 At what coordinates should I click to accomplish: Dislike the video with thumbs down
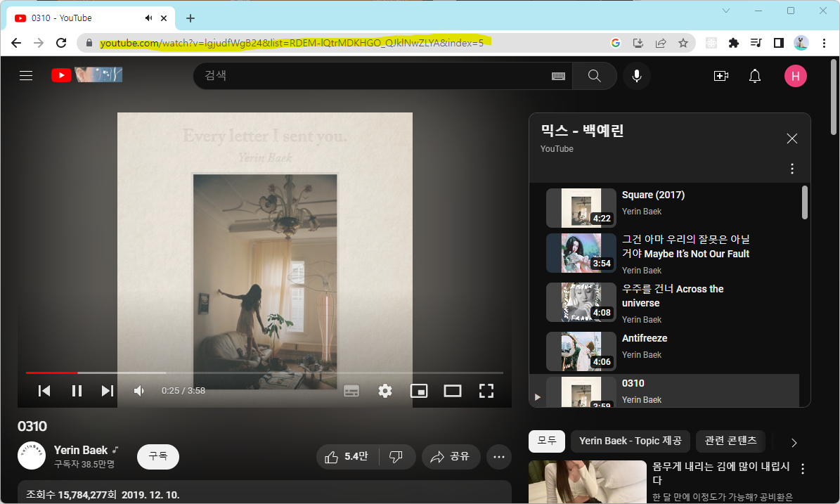(x=396, y=457)
